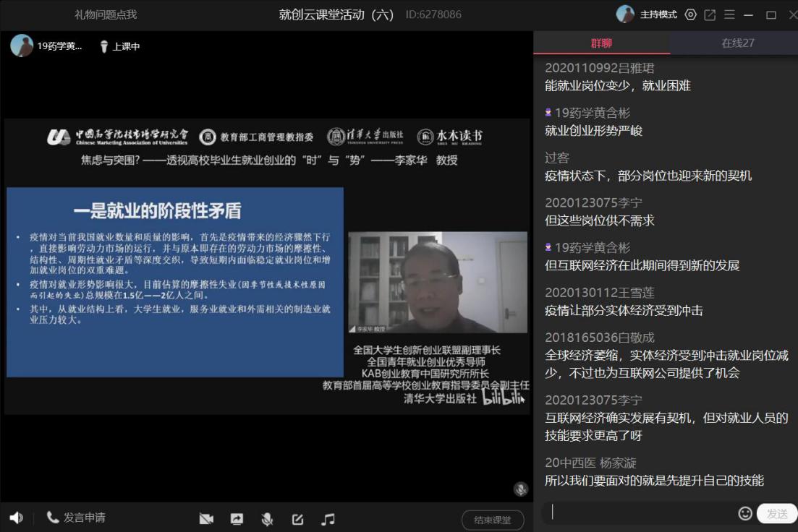Image resolution: width=798 pixels, height=532 pixels.
Task: Click the pop-out external window icon
Action: click(710, 14)
